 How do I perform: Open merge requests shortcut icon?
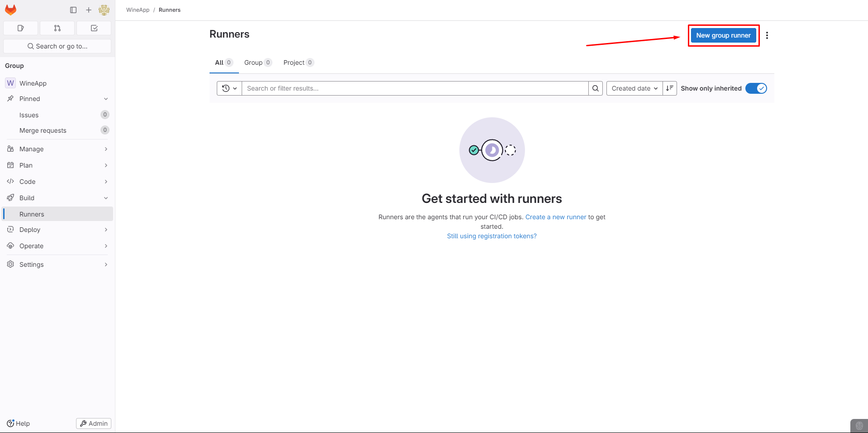57,28
